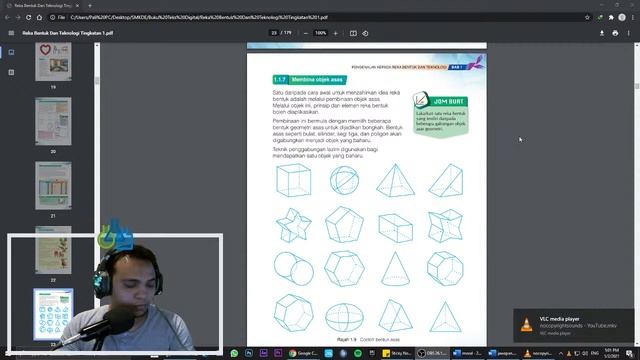Open Photoshop from the taskbar

249,353
